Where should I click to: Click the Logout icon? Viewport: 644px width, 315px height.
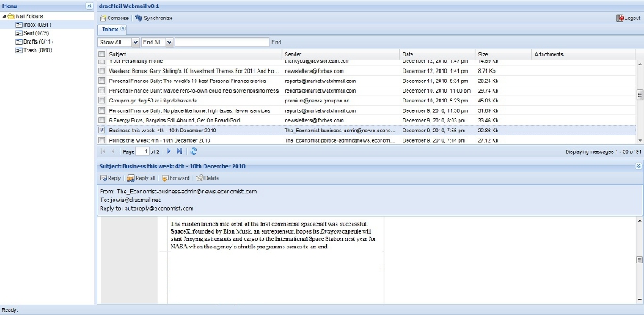(619, 18)
